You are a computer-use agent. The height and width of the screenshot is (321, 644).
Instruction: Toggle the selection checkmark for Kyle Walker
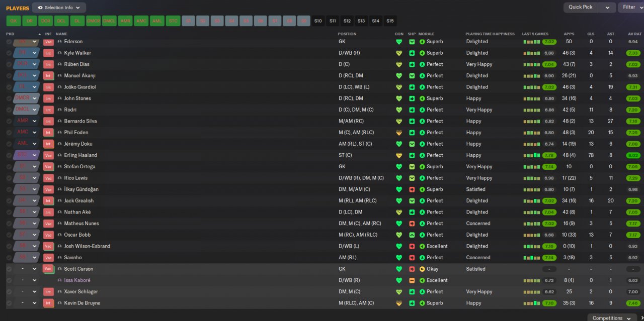9,53
